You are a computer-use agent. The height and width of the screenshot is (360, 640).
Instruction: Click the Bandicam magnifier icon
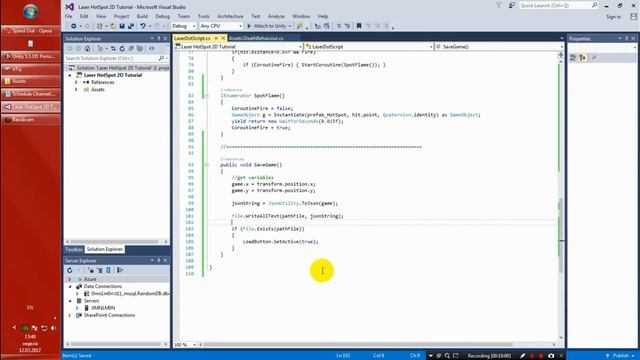click(x=447, y=356)
